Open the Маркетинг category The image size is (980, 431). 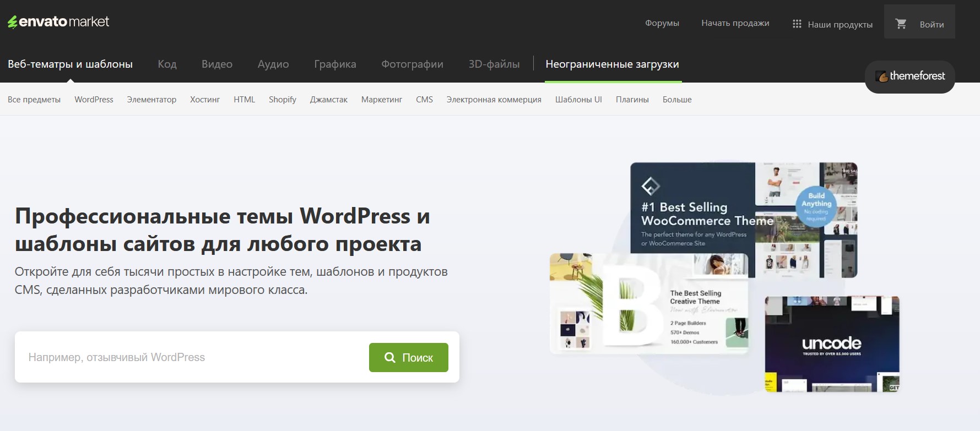tap(382, 100)
